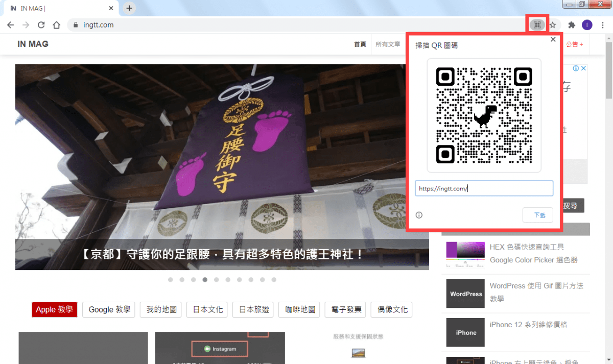Click the color picker article thumbnail

(465, 255)
